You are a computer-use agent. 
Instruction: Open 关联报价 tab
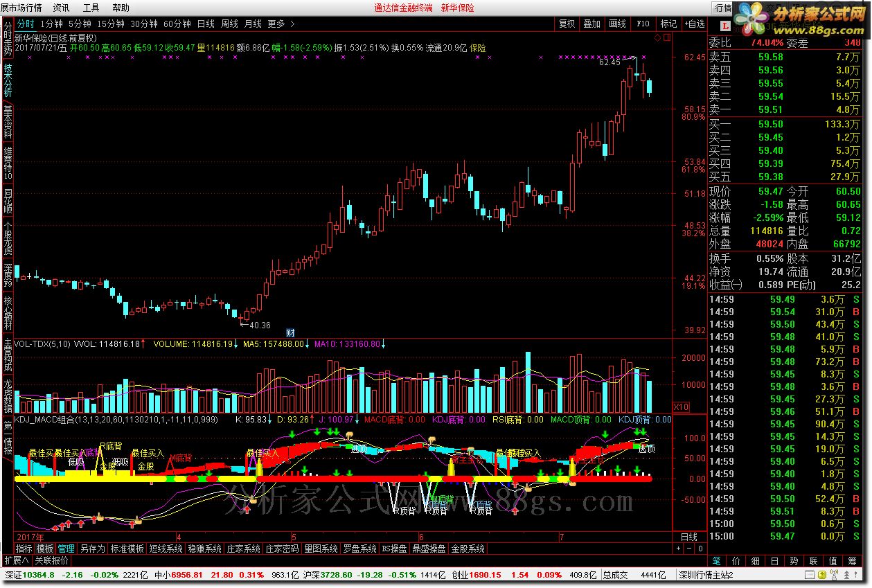(x=52, y=561)
